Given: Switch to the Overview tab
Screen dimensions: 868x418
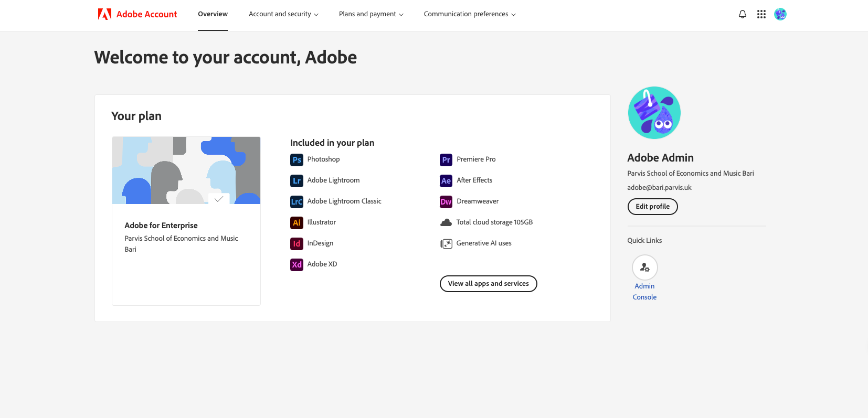Looking at the screenshot, I should coord(213,14).
